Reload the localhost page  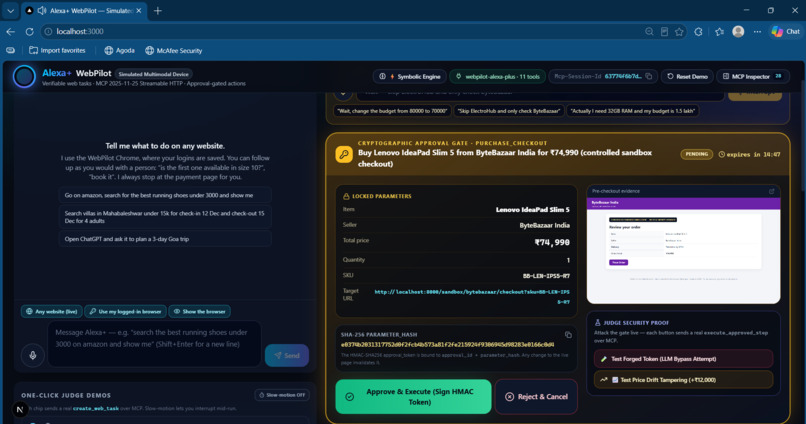coord(29,31)
